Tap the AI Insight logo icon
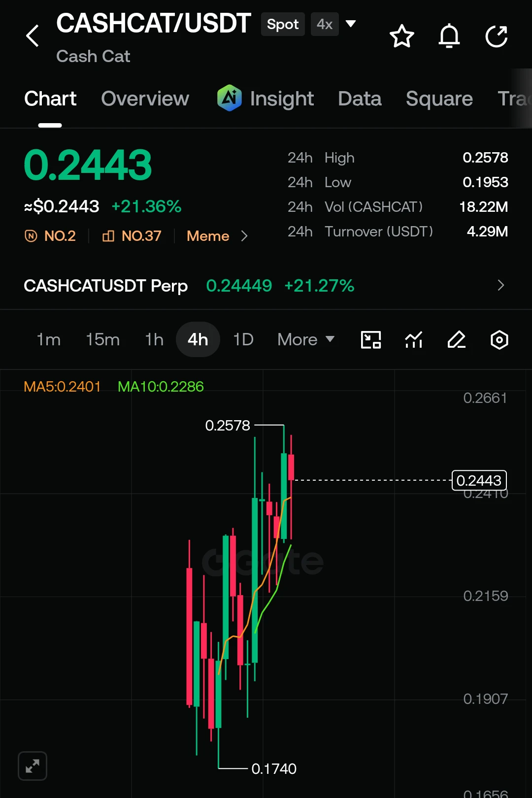Image resolution: width=532 pixels, height=798 pixels. point(230,98)
